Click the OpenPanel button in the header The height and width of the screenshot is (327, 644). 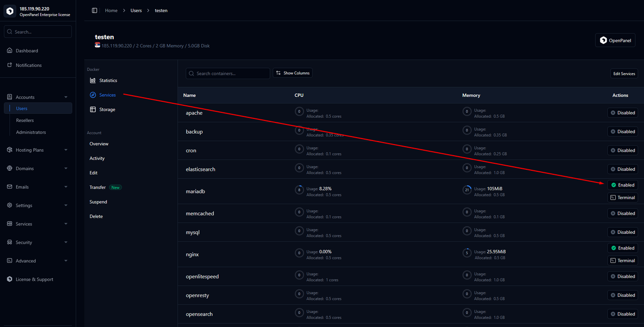[x=615, y=40]
